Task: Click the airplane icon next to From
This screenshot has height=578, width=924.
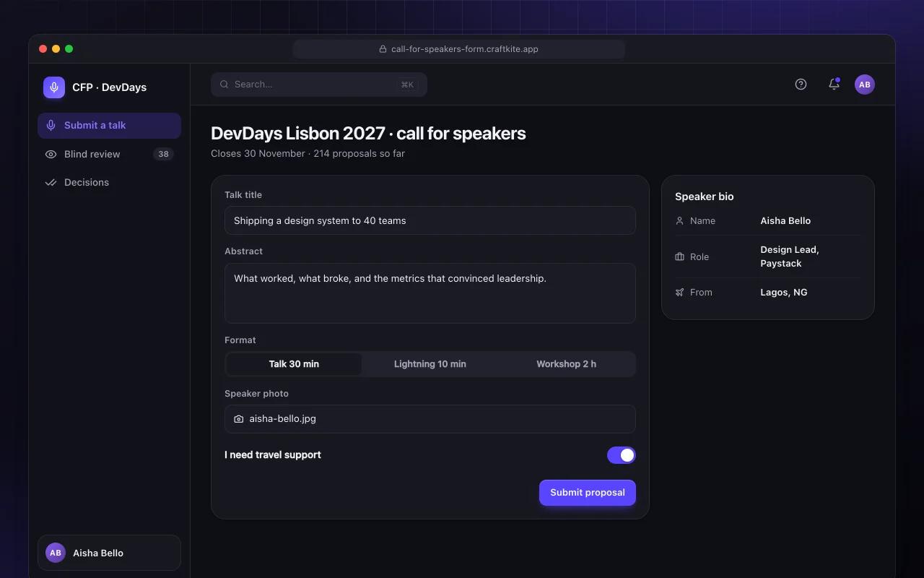Action: click(679, 293)
